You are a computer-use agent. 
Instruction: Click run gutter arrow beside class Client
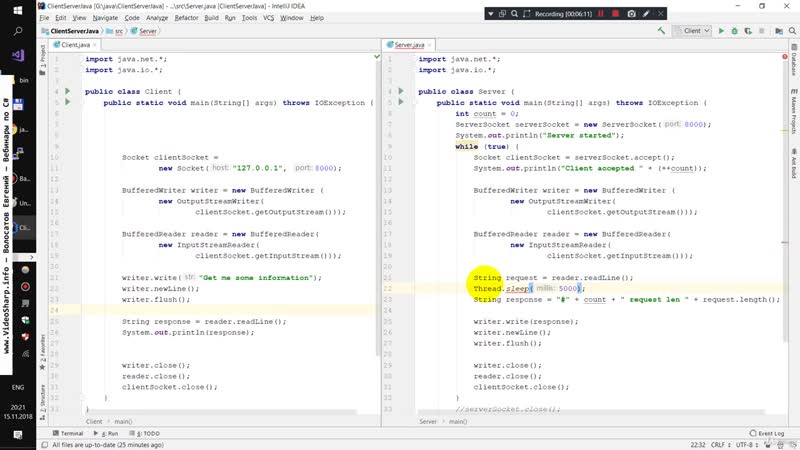tap(67, 91)
